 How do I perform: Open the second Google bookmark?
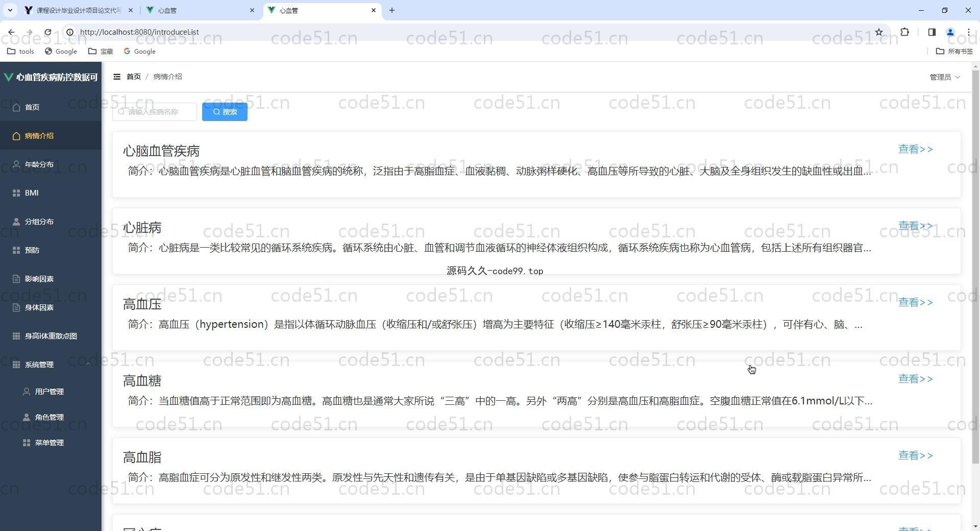click(140, 51)
